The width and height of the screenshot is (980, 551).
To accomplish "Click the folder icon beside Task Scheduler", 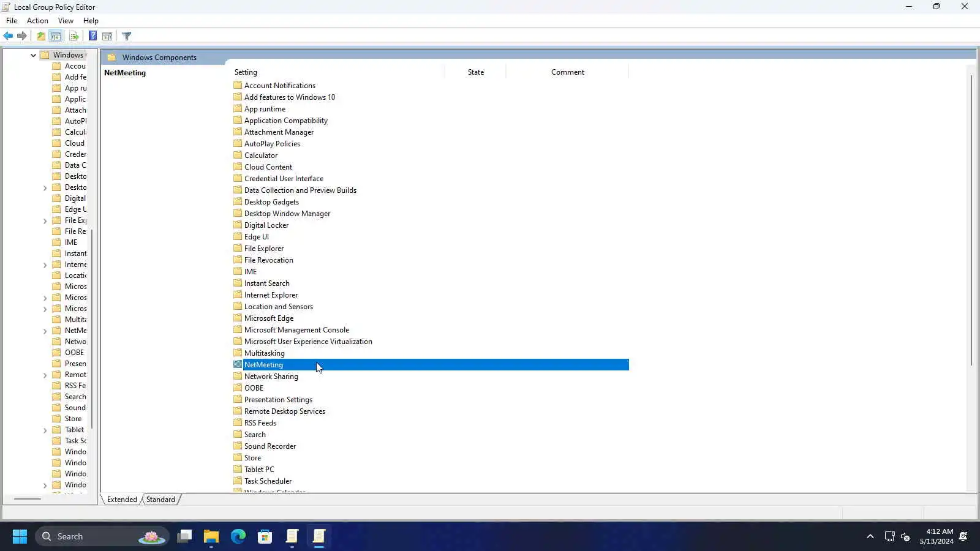I will point(238,481).
